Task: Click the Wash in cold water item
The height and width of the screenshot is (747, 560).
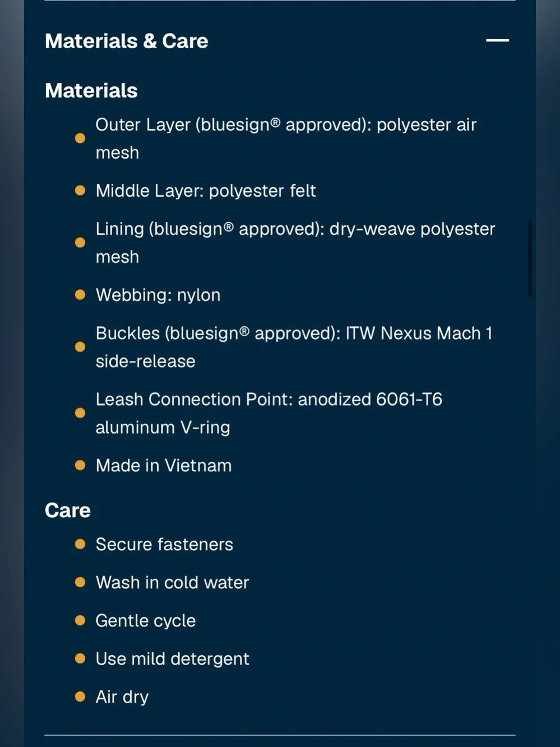Action: coord(172,582)
